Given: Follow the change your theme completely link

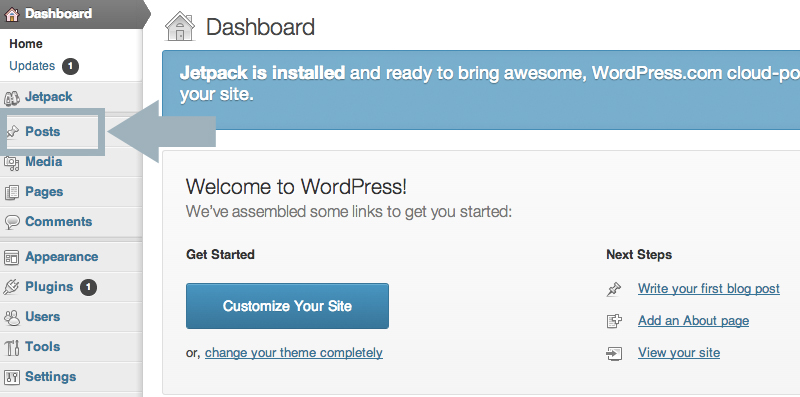Looking at the screenshot, I should 294,353.
